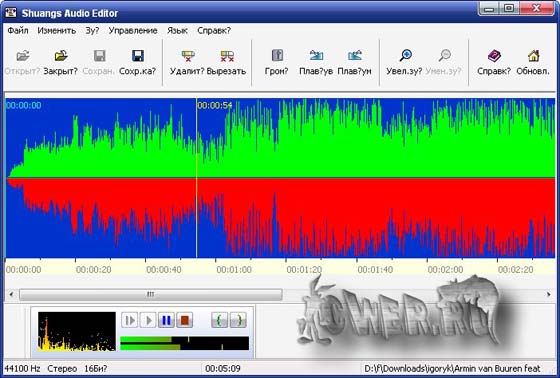
Task: Zoom in with the Увел.зу? magnifier
Action: click(406, 55)
